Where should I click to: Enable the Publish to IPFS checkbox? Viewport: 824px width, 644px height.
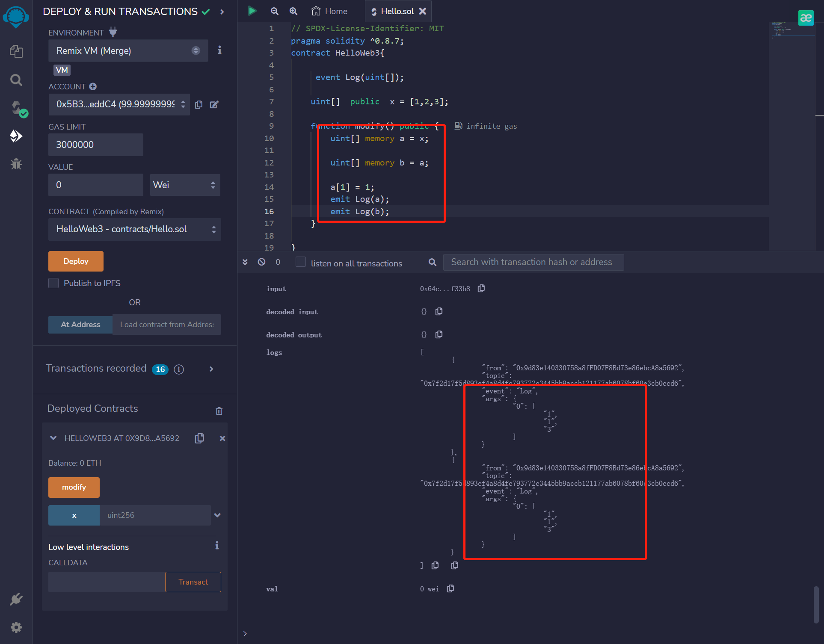53,283
